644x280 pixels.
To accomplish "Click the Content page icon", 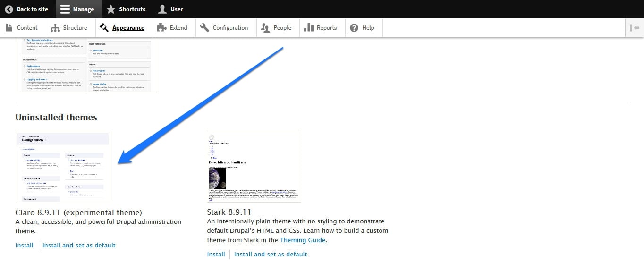I will coord(9,28).
